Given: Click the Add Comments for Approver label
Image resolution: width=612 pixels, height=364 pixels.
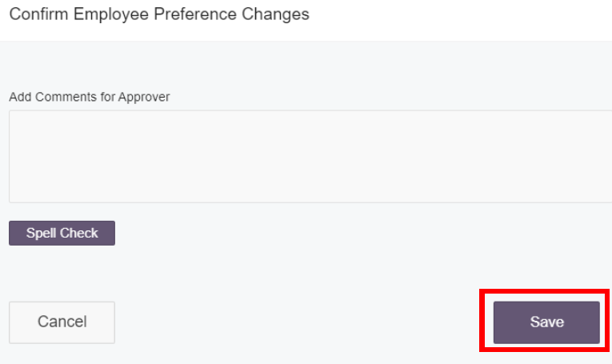Looking at the screenshot, I should [89, 97].
